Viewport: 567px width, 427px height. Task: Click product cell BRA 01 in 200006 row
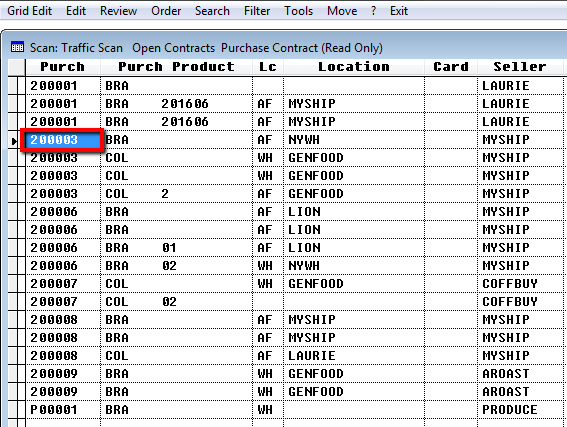pos(176,248)
